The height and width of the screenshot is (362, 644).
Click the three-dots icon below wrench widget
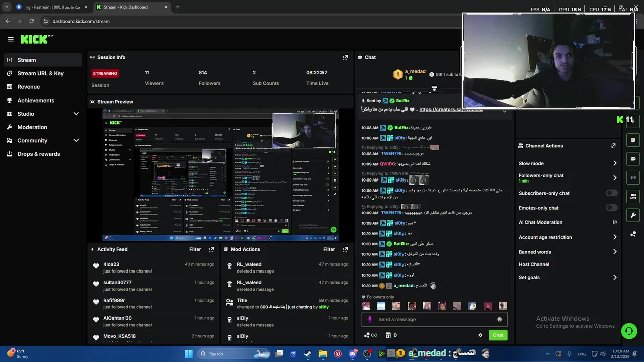[x=633, y=234]
